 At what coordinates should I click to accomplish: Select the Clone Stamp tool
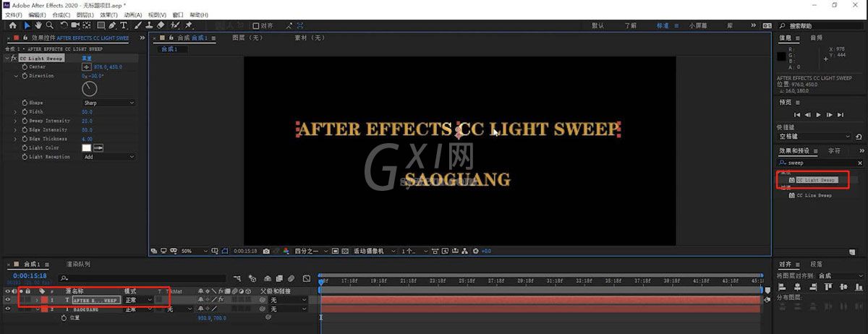(149, 25)
